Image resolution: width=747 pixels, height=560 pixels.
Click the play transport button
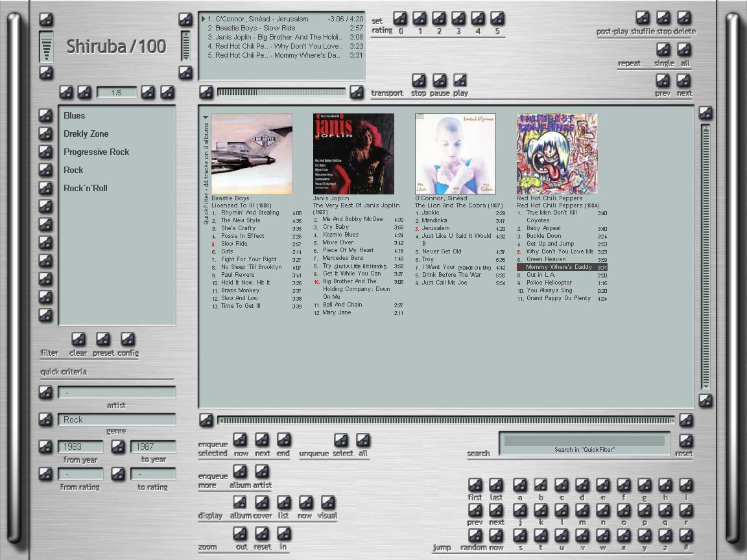[460, 81]
